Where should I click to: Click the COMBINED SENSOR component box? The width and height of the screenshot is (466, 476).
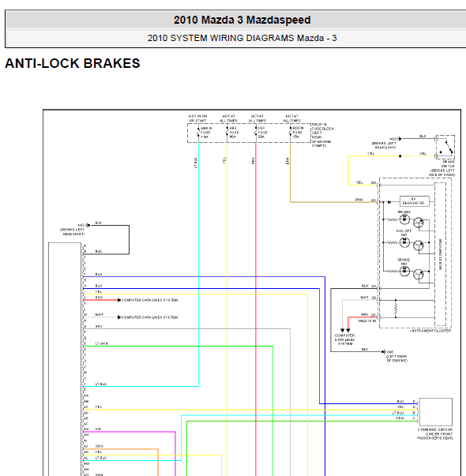(436, 412)
